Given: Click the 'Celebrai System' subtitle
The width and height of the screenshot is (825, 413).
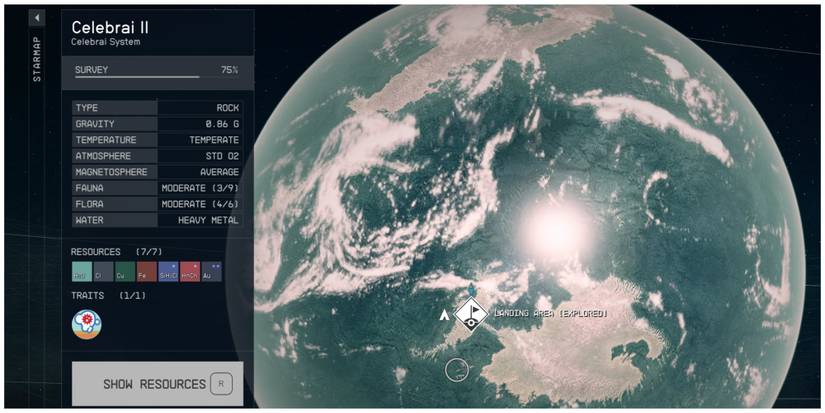Looking at the screenshot, I should point(106,42).
